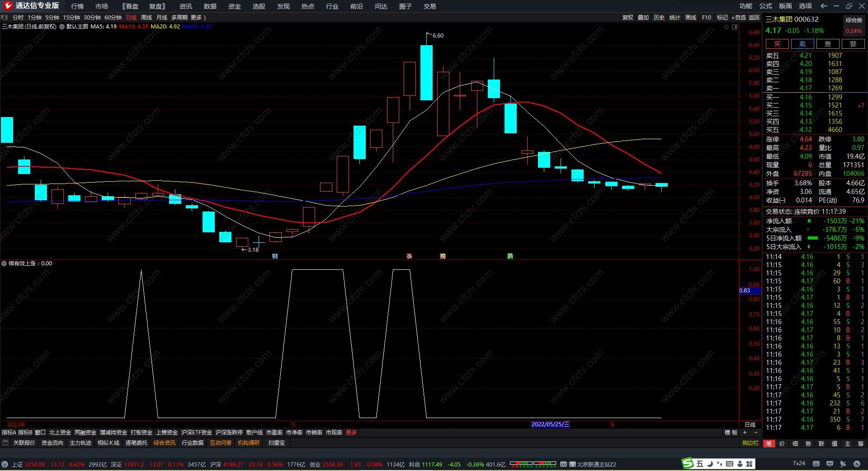Click the satellite dish icon in status bar

click(x=843, y=464)
